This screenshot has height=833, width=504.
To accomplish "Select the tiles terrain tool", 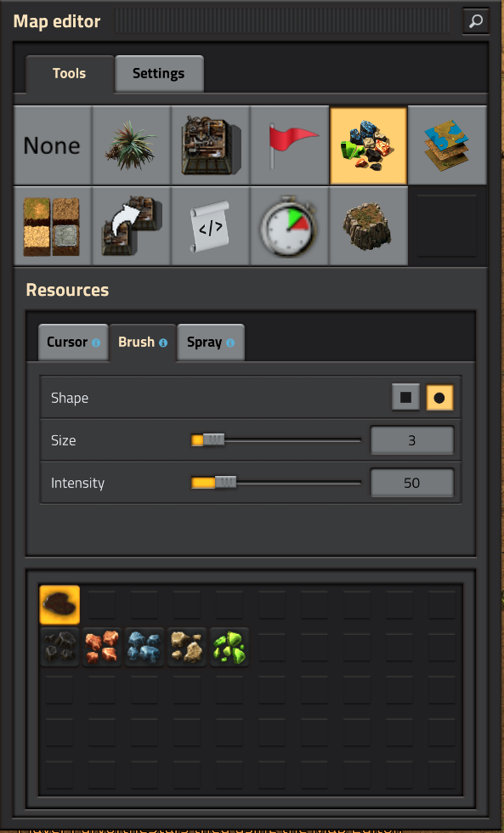I will 52,226.
